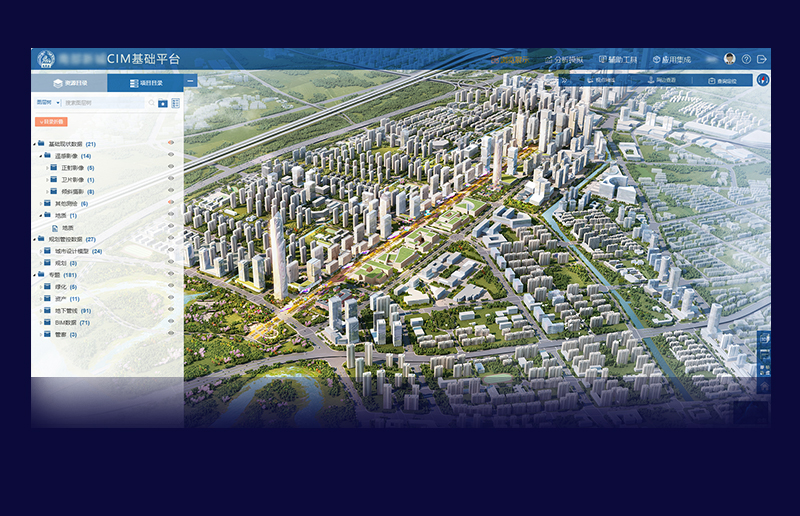
Task: Click the user avatar in header
Action: click(x=729, y=59)
